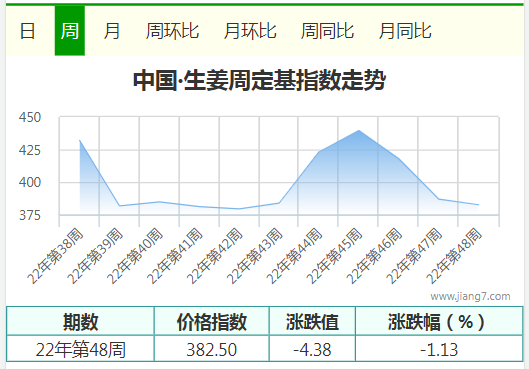Open the 月 (monthly) tab
This screenshot has width=529, height=369.
coord(112,31)
